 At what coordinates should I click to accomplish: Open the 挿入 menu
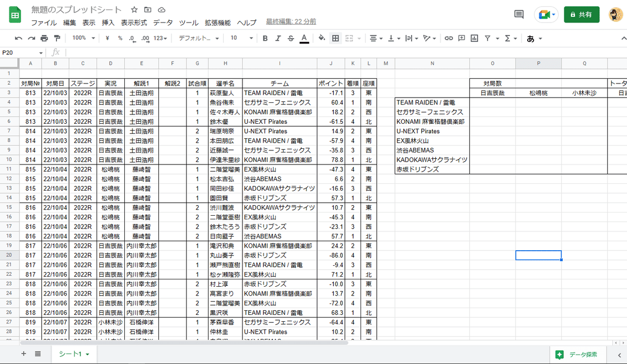coord(108,22)
